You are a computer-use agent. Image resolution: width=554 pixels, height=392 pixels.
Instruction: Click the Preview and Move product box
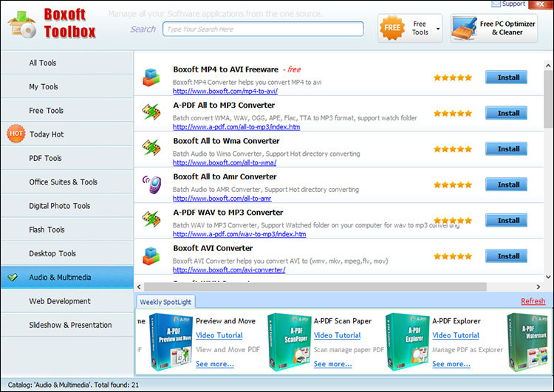(171, 342)
